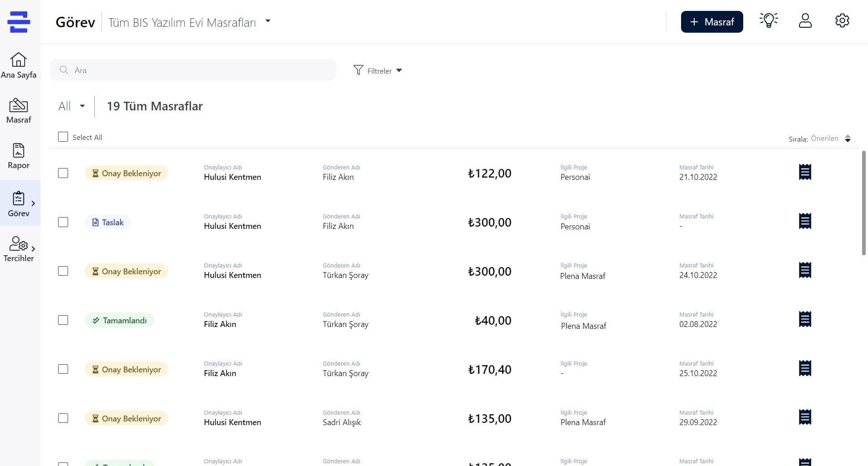The width and height of the screenshot is (868, 466).
Task: Click Onay Bekleniyor badge on ₺135,00 row
Action: [127, 418]
